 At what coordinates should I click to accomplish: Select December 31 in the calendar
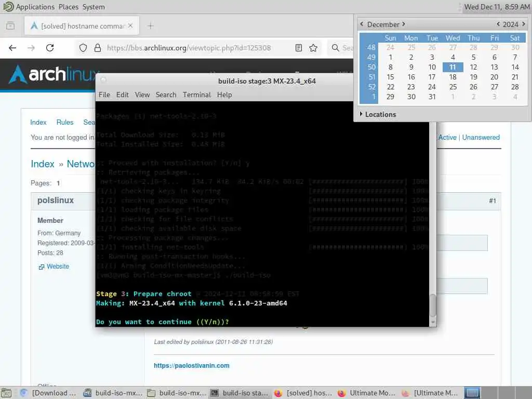click(432, 97)
